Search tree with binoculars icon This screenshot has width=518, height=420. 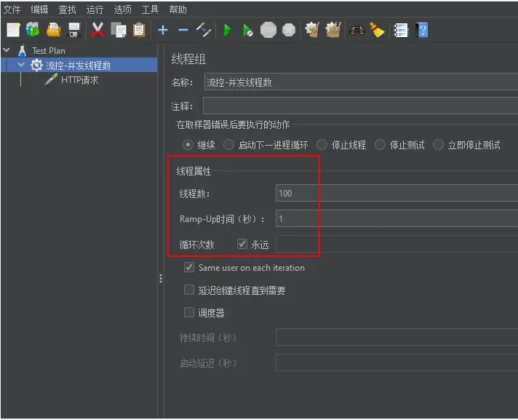coord(357,31)
